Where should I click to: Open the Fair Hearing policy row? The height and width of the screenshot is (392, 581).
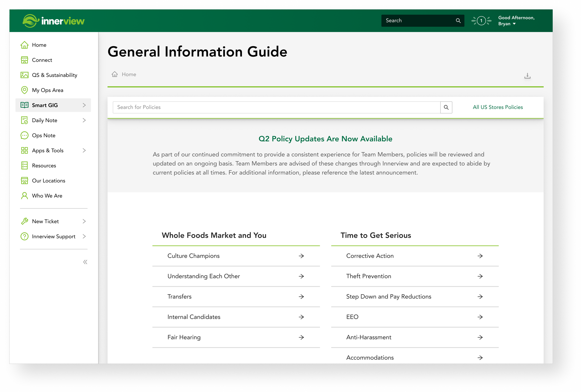click(x=236, y=337)
